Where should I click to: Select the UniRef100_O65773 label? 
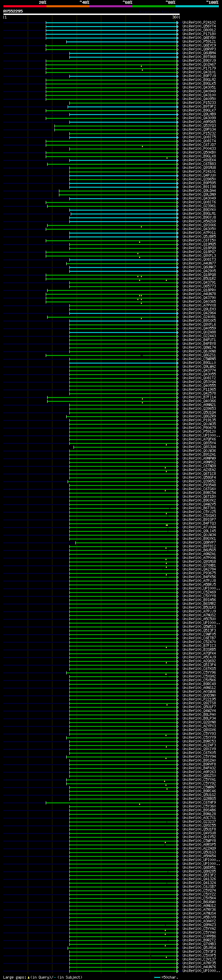(199, 286)
